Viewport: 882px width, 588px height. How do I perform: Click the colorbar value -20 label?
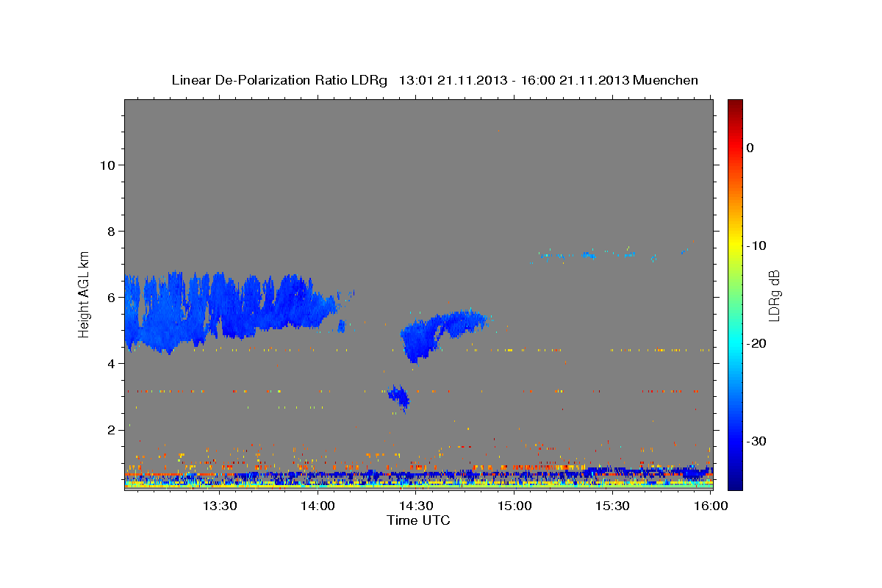click(757, 343)
